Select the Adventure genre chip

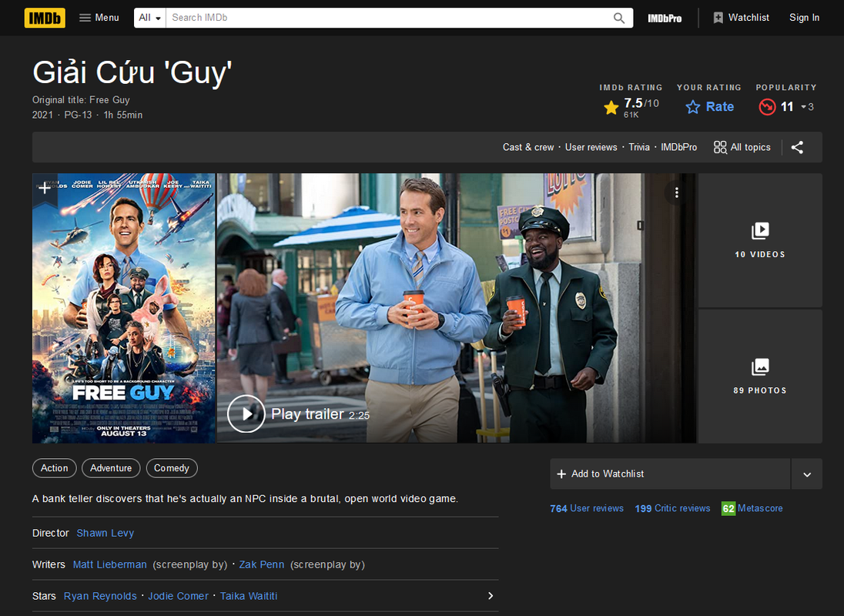(x=111, y=468)
